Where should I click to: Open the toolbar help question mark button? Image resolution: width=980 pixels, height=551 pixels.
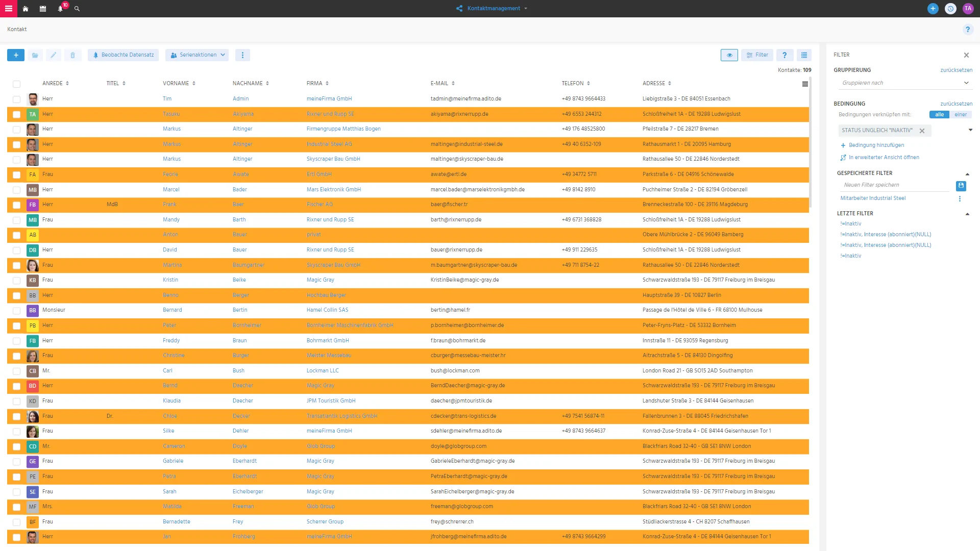[x=785, y=55]
